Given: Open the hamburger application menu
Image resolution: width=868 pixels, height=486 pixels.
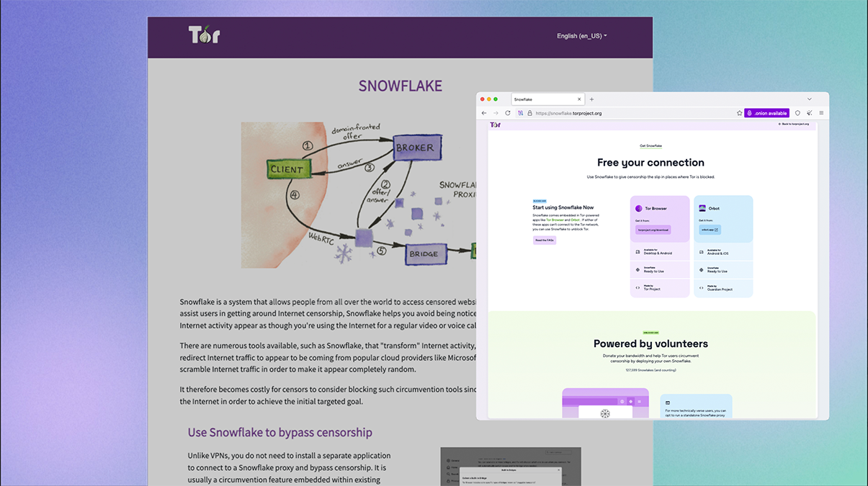Looking at the screenshot, I should (x=820, y=112).
